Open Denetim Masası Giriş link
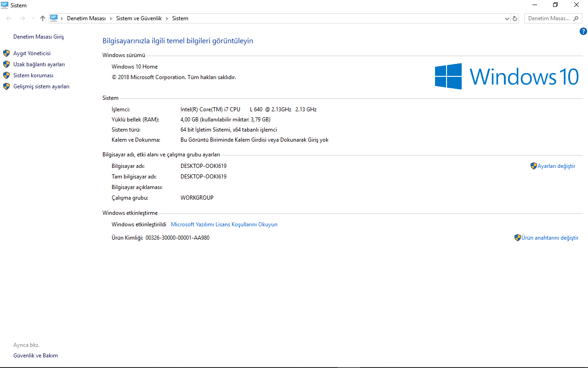 click(x=39, y=37)
